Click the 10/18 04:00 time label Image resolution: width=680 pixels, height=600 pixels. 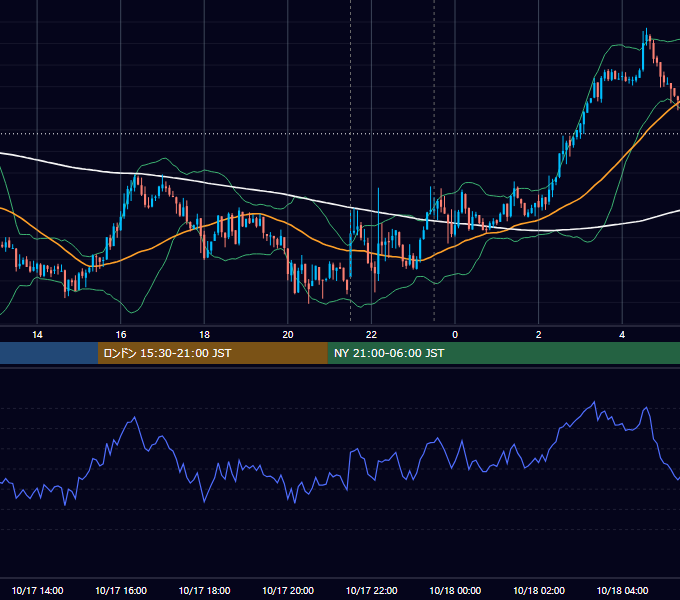(622, 590)
